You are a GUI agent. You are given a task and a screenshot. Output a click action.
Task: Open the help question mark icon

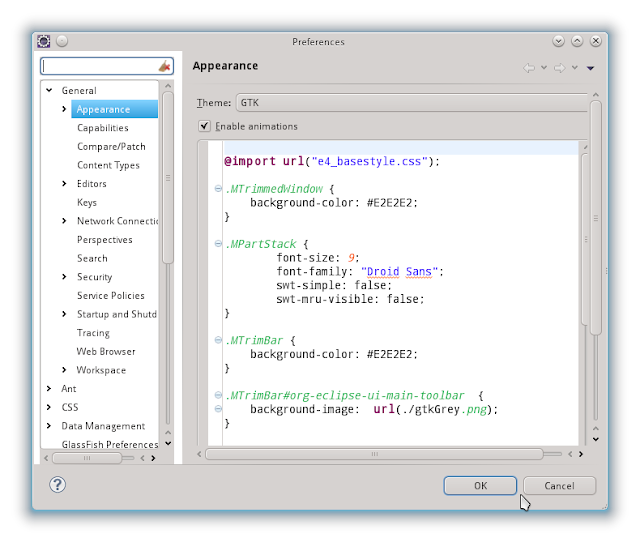pyautogui.click(x=58, y=484)
